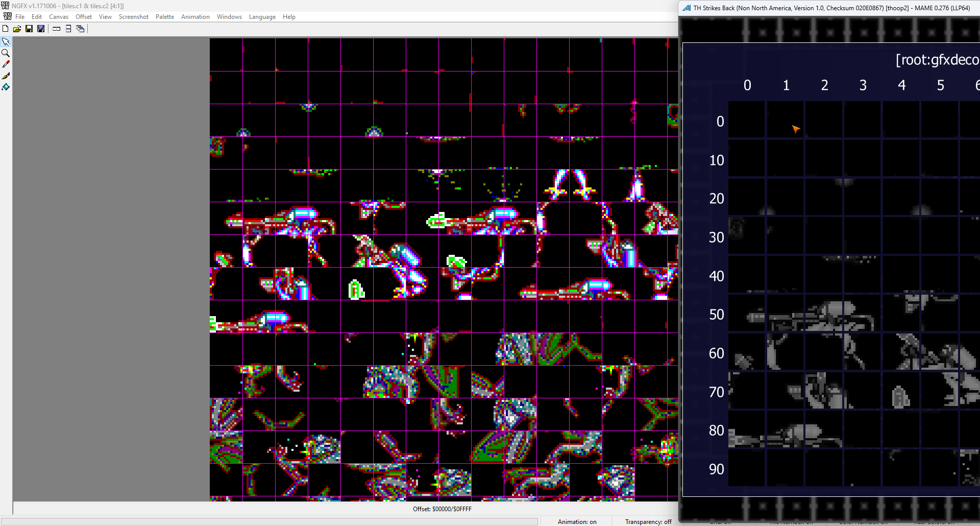Click column header 1 in MAME gfx viewer
The height and width of the screenshot is (526, 980).
tap(786, 85)
